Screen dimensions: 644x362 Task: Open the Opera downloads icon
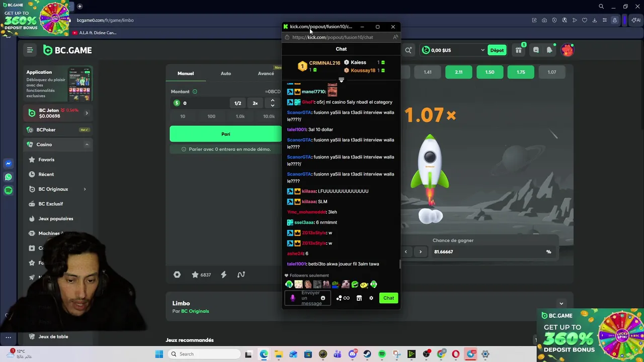coord(595,20)
